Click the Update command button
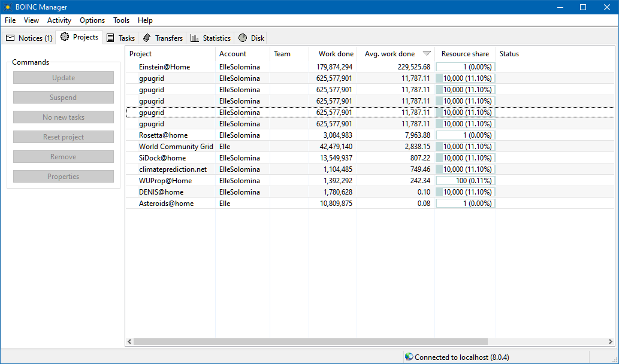The width and height of the screenshot is (619, 364). tap(64, 78)
